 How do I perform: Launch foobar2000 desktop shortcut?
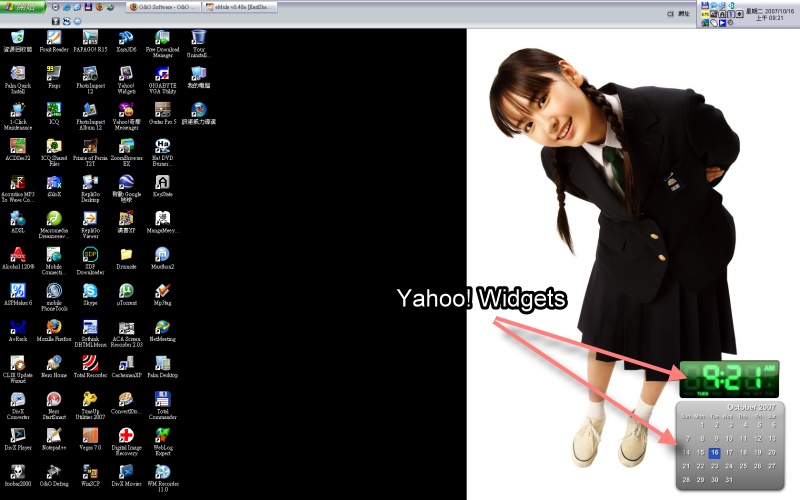pos(18,476)
